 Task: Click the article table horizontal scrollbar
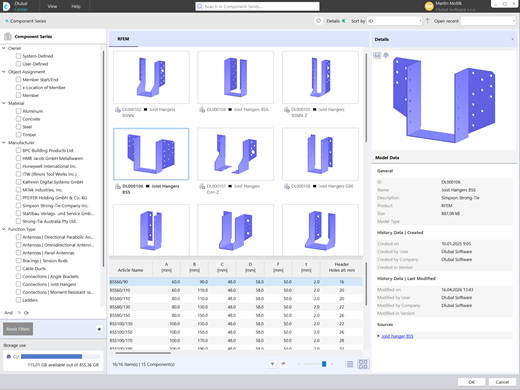(x=143, y=353)
